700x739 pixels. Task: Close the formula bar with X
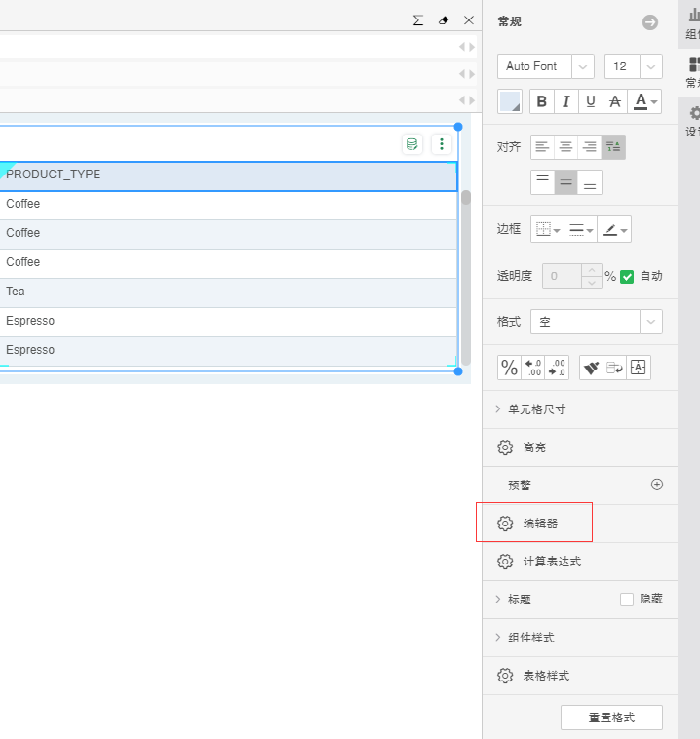[x=469, y=20]
